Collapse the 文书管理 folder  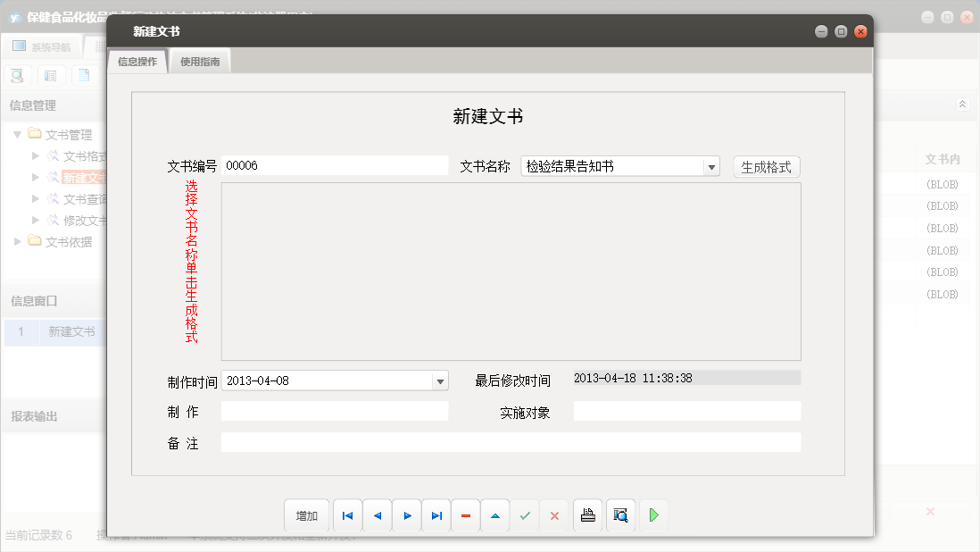[18, 135]
